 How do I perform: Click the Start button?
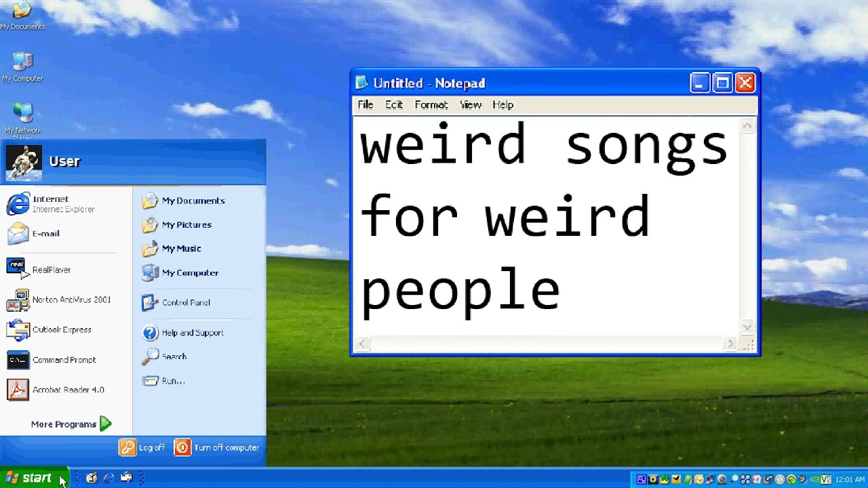(x=34, y=478)
